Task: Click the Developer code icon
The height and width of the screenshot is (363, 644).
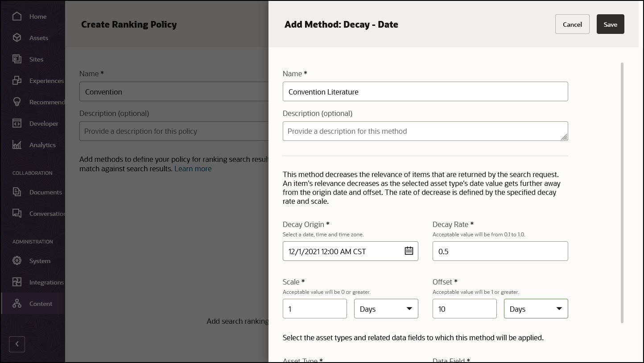Action: 17,124
